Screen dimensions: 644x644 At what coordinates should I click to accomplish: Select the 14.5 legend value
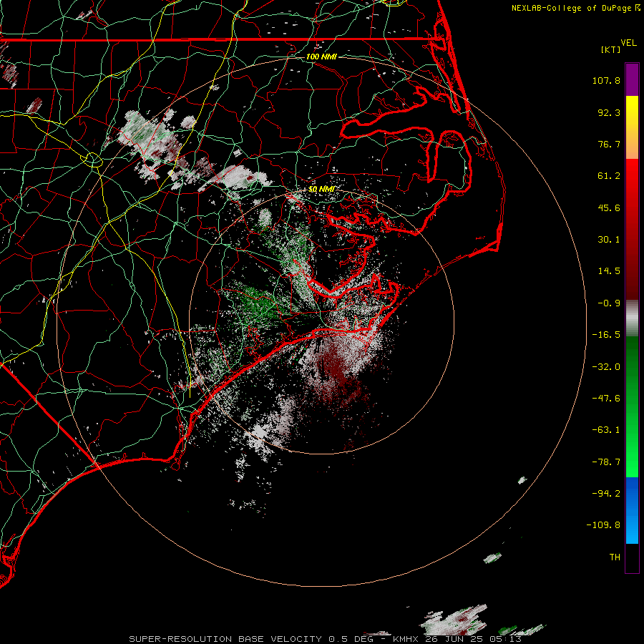[x=609, y=271]
